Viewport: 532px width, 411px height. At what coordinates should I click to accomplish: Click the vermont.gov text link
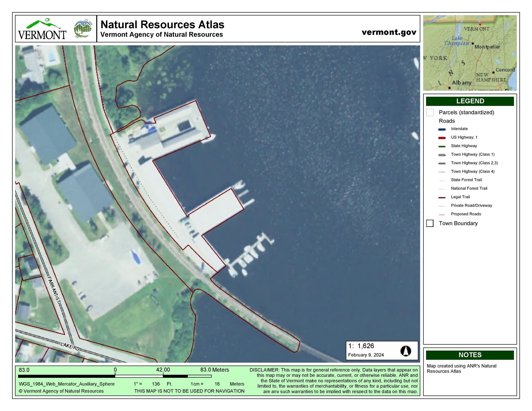click(389, 32)
